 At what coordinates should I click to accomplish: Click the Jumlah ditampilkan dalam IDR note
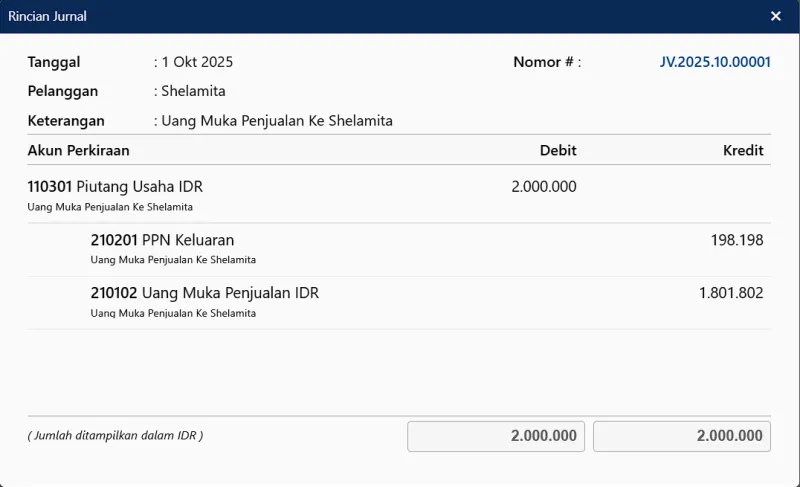point(115,436)
